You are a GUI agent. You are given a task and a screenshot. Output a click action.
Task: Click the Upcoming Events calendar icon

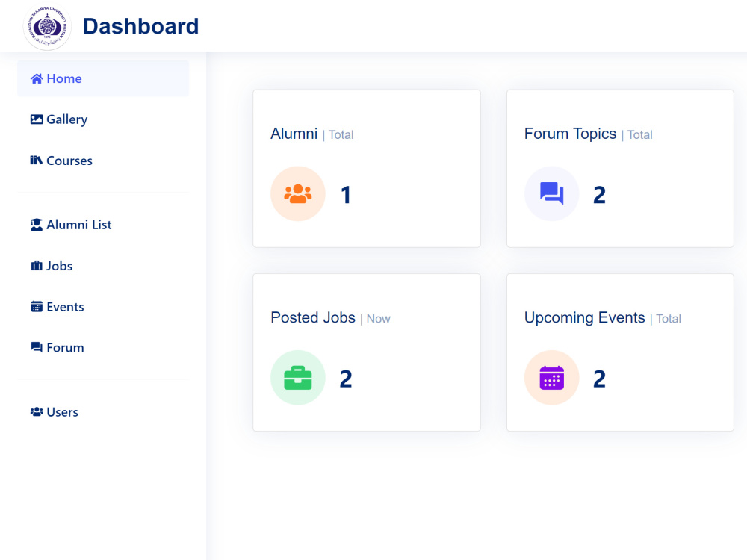(551, 377)
